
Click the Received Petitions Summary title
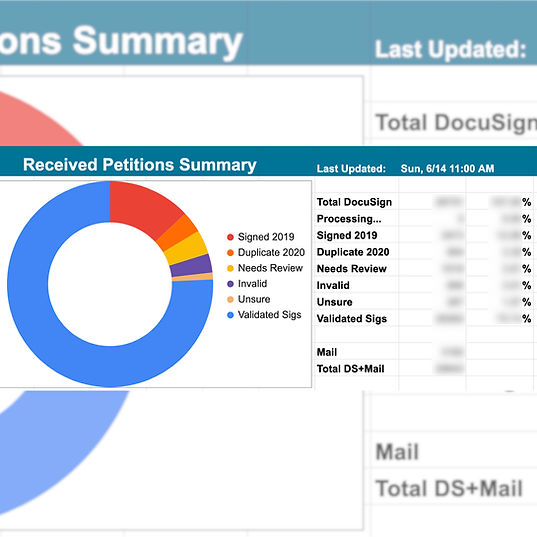(140, 165)
